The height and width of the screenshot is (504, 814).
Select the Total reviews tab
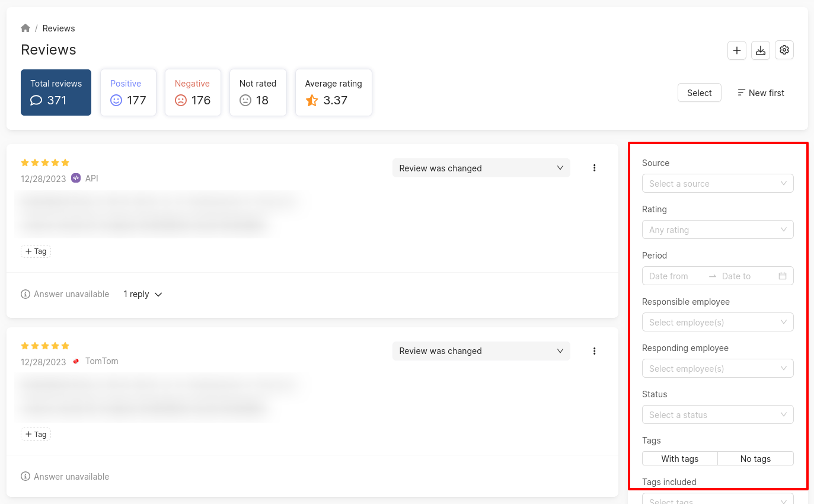click(x=56, y=92)
